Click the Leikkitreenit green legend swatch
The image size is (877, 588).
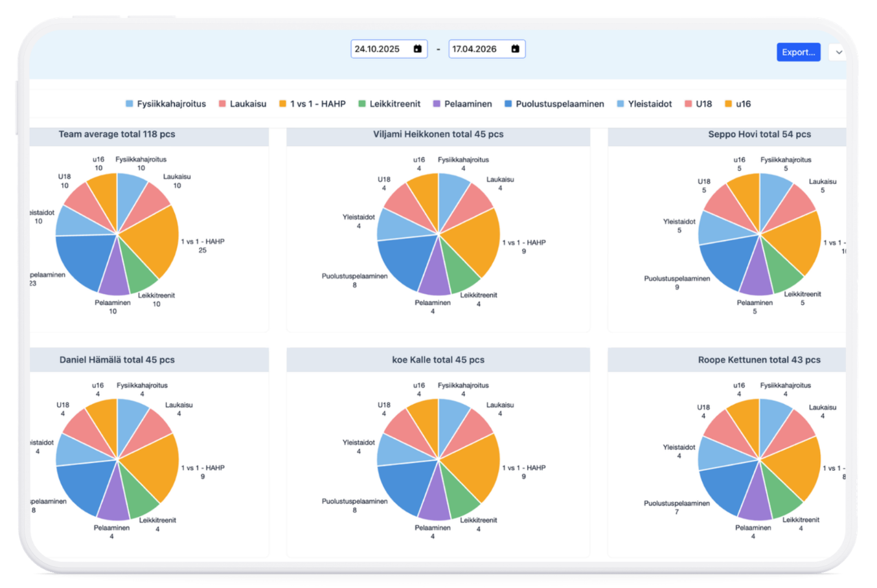click(362, 104)
